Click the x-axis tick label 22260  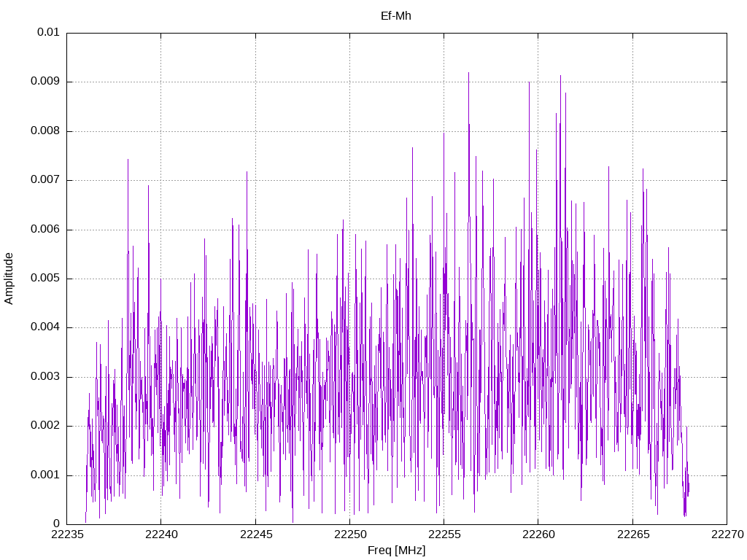point(539,534)
